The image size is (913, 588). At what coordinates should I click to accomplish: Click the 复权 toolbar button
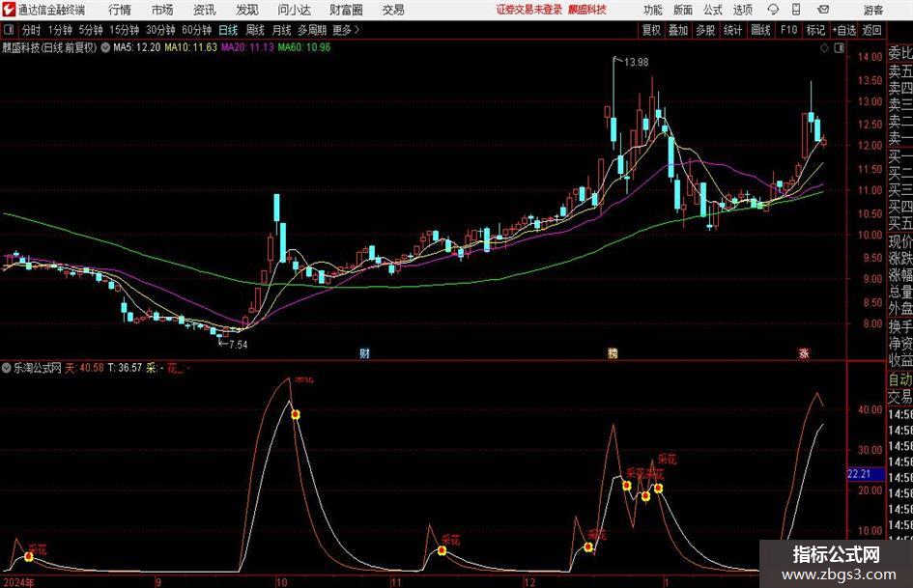point(651,30)
